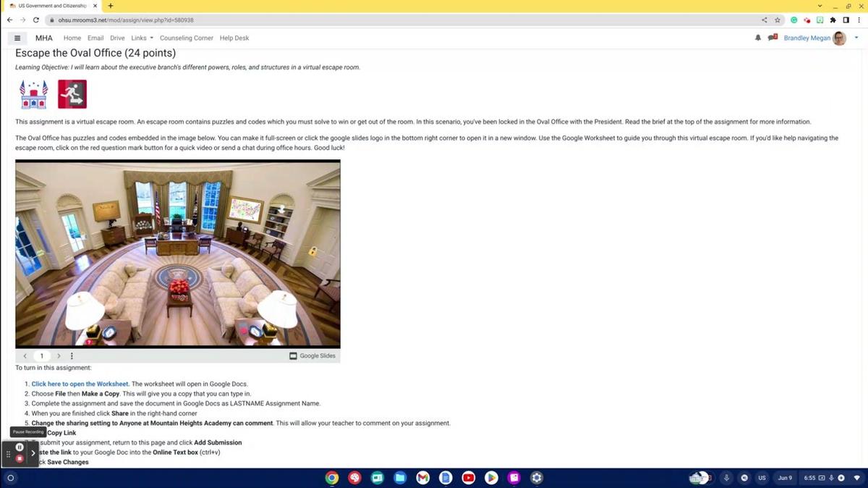This screenshot has width=868, height=488.
Task: Open Help Desk from the navbar
Action: (x=234, y=38)
